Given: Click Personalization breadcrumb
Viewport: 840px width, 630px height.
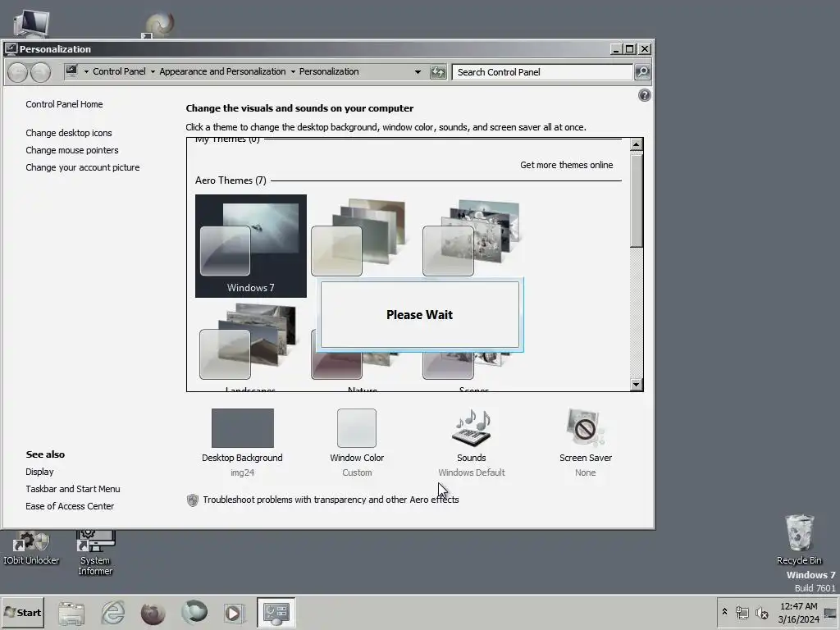Looking at the screenshot, I should [x=329, y=71].
